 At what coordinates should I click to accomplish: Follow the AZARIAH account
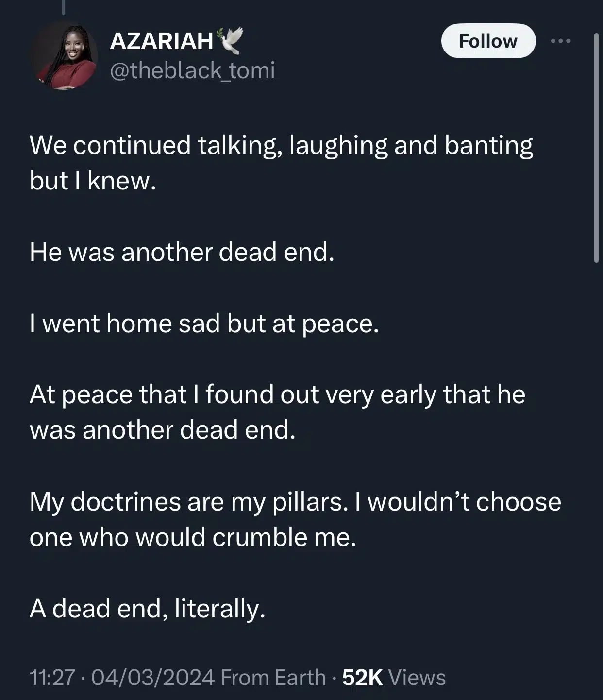coord(488,41)
